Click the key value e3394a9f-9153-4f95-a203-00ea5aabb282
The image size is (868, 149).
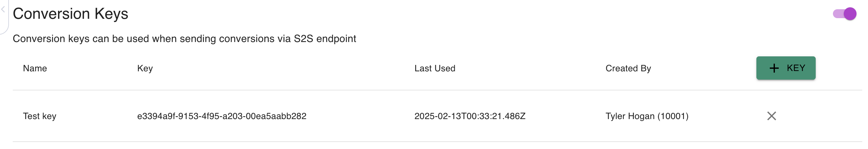[x=222, y=116]
